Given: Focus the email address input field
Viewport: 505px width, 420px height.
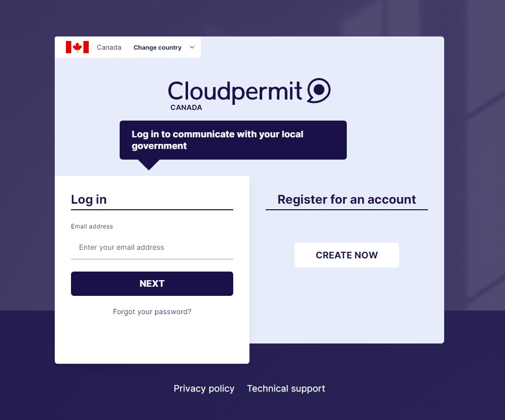Looking at the screenshot, I should (152, 247).
